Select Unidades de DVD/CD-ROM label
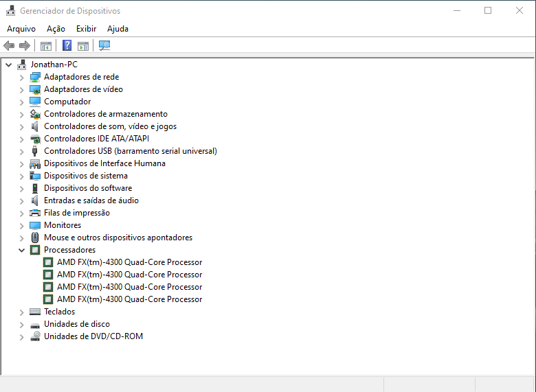This screenshot has height=392, width=536. pos(93,336)
